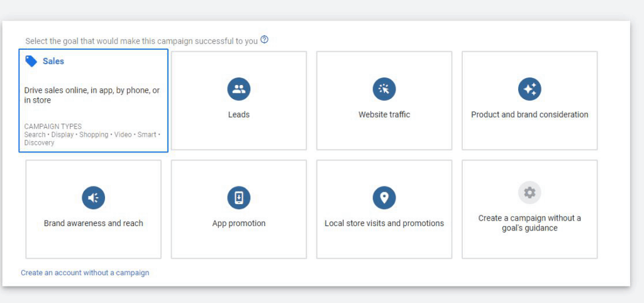Click the Sales card description about driving sales

point(92,95)
